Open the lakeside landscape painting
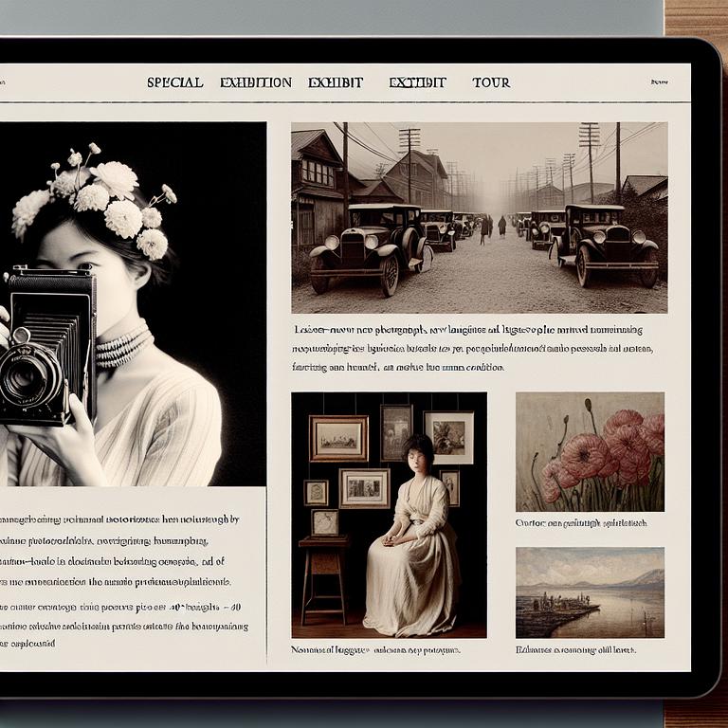 coord(590,591)
